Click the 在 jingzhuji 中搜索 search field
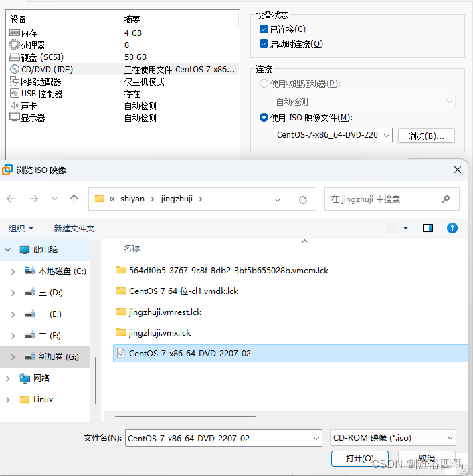This screenshot has height=476, width=473. click(392, 199)
